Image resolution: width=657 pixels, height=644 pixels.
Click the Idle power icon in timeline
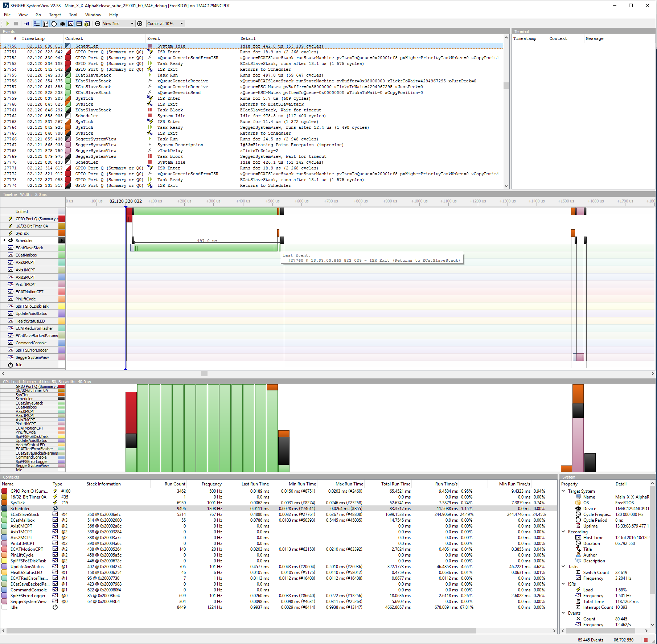[x=11, y=365]
